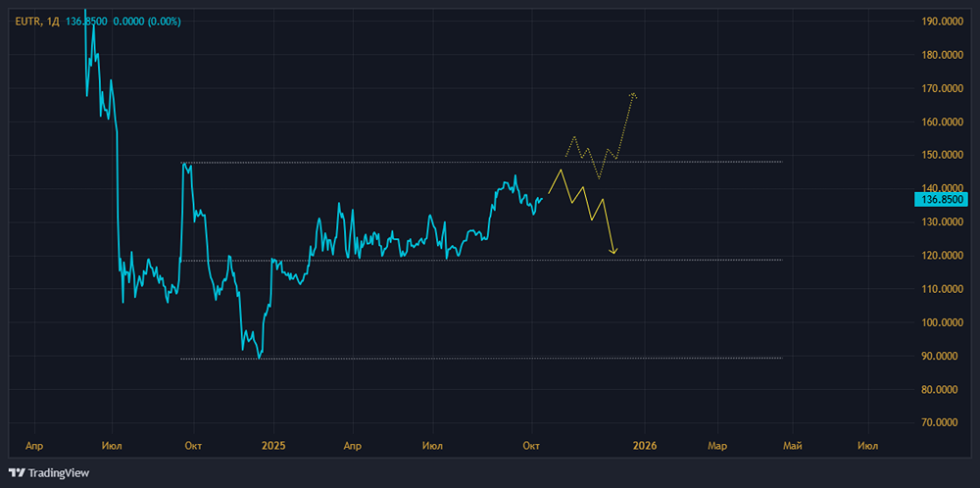Screen dimensions: 980x488
Task: Click the TradingView logo icon
Action: [x=18, y=472]
